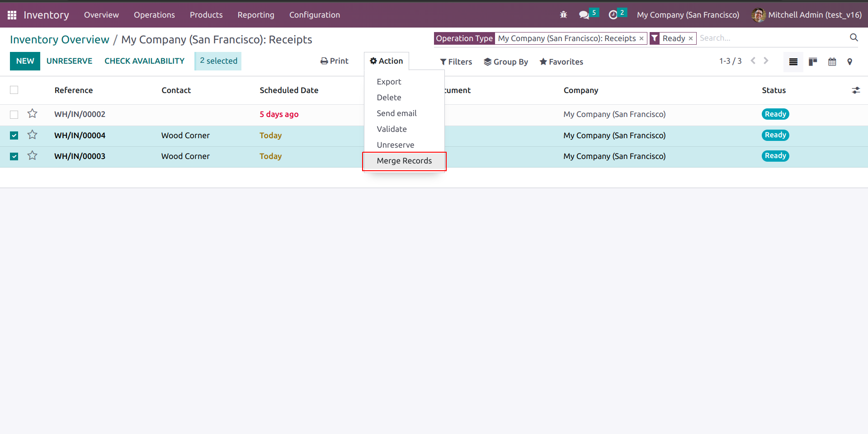Image resolution: width=868 pixels, height=434 pixels.
Task: Switch to Kanban view
Action: tap(813, 62)
